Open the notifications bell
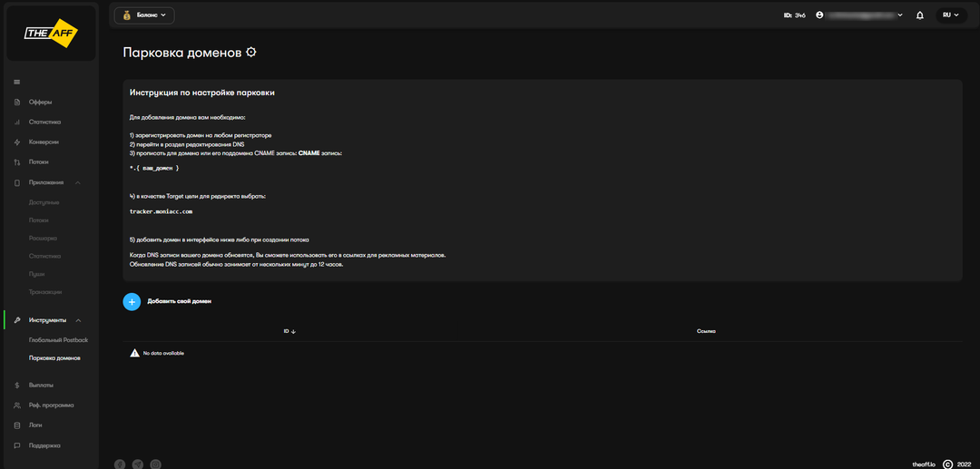Viewport: 980px width, 469px height. pyautogui.click(x=919, y=15)
